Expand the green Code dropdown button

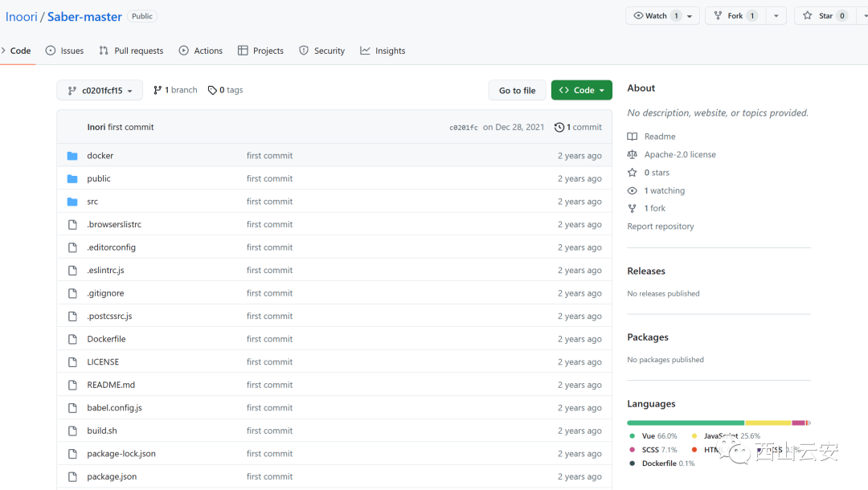[582, 90]
